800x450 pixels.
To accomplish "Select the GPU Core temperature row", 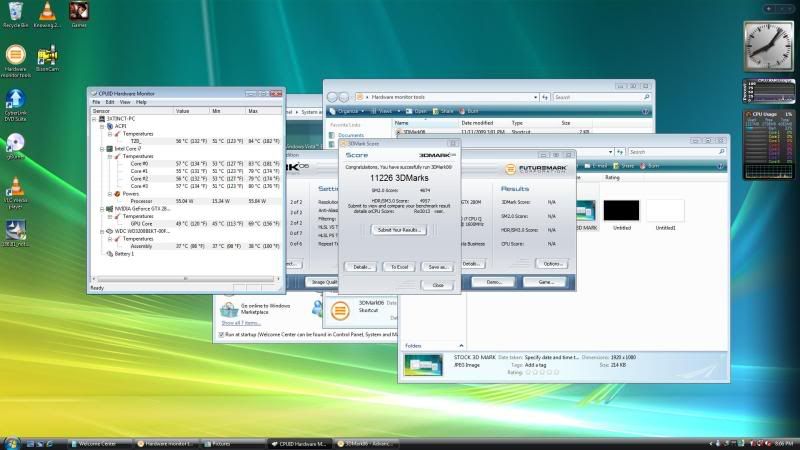I will pos(186,223).
